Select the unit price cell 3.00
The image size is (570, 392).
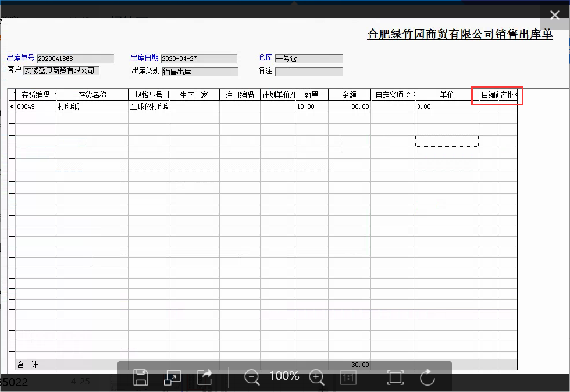[x=447, y=106]
